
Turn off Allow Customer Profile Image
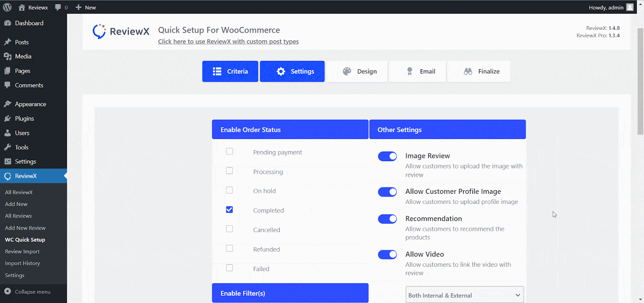click(387, 192)
